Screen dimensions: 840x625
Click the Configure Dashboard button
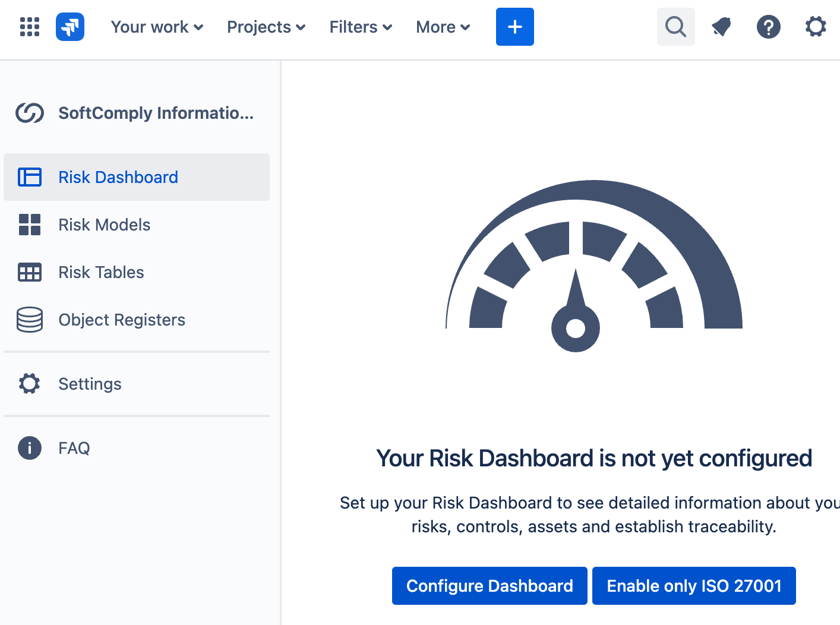(x=490, y=586)
